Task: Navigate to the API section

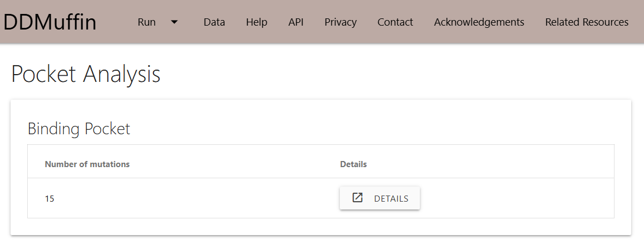Action: [x=296, y=22]
